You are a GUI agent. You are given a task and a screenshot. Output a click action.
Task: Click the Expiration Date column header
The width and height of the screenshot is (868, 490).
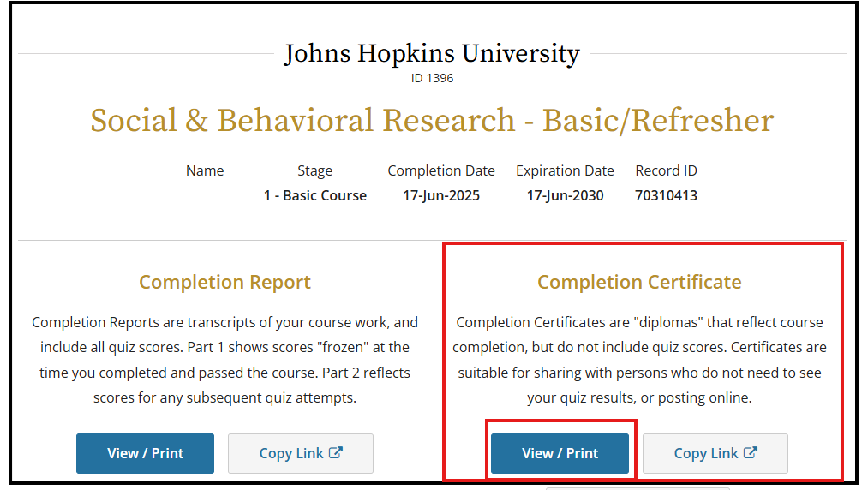pyautogui.click(x=565, y=170)
